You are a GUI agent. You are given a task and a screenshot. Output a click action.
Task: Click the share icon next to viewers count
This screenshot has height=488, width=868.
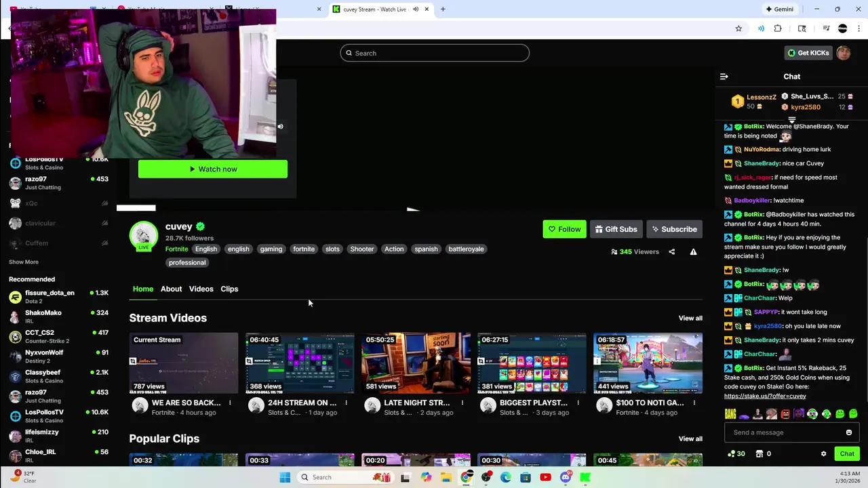coord(671,251)
